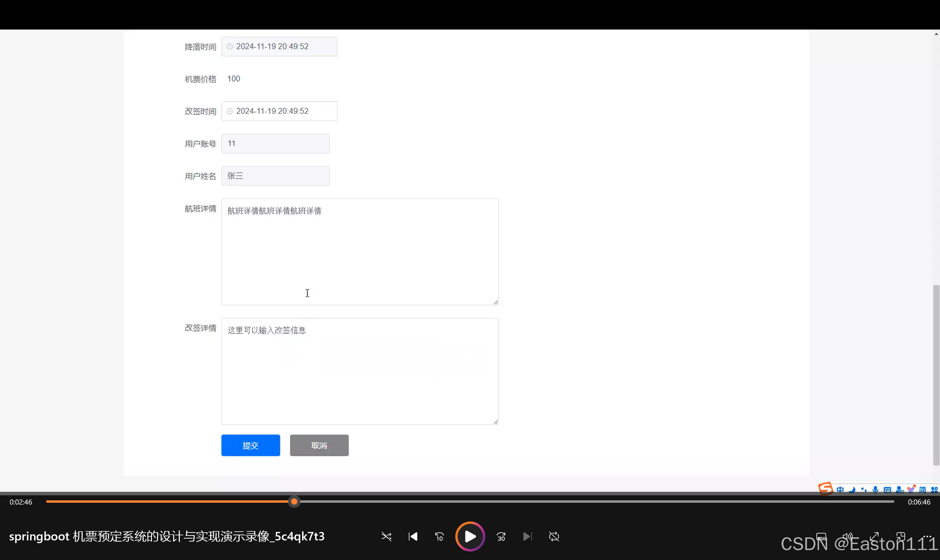Click the 改签详情 textarea resize handle
940x560 pixels.
495,422
